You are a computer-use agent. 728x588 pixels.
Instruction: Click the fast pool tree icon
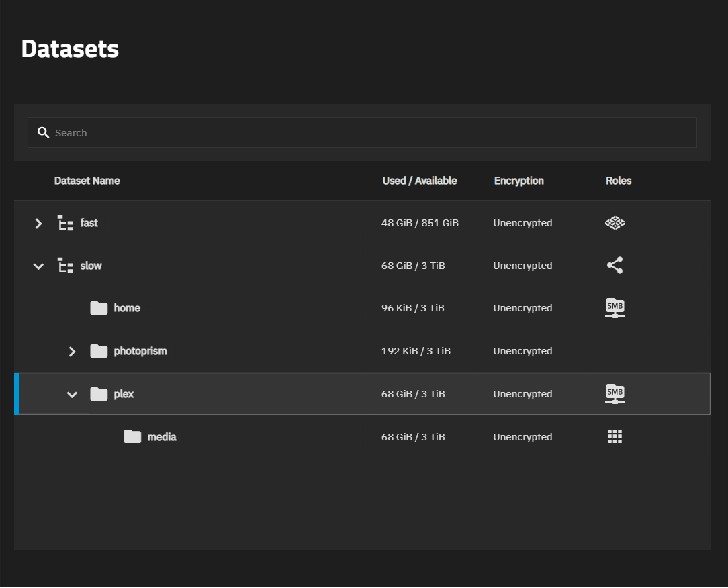click(65, 223)
